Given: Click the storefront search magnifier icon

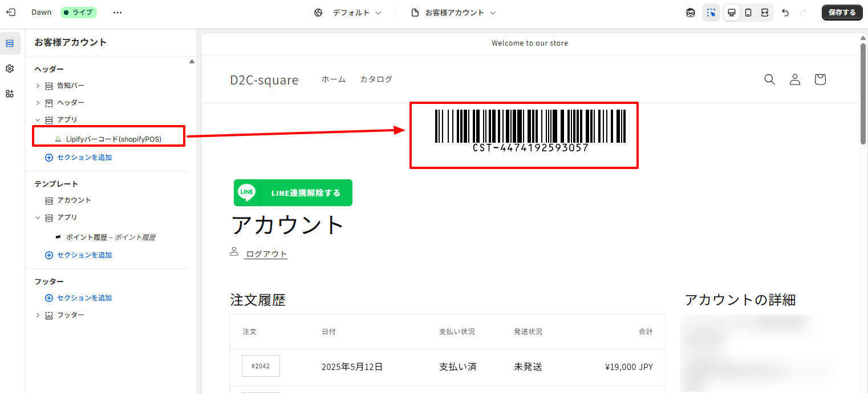Looking at the screenshot, I should [x=770, y=79].
